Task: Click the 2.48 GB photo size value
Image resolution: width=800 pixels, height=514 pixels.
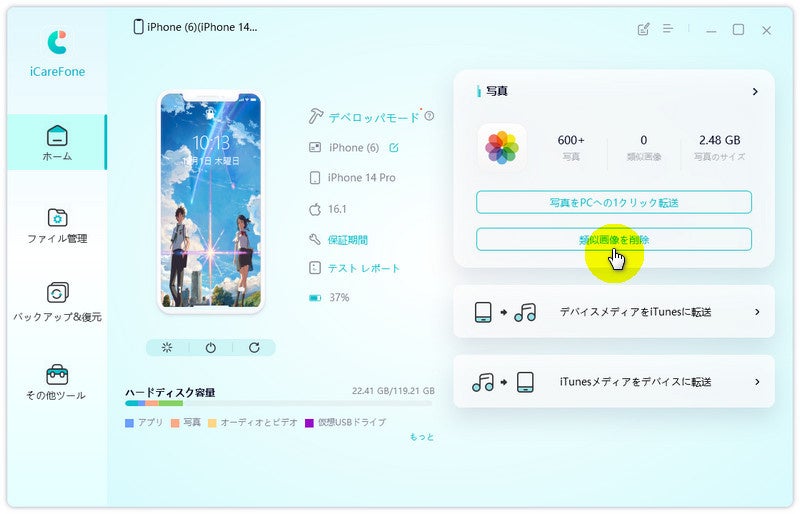Action: (x=719, y=140)
